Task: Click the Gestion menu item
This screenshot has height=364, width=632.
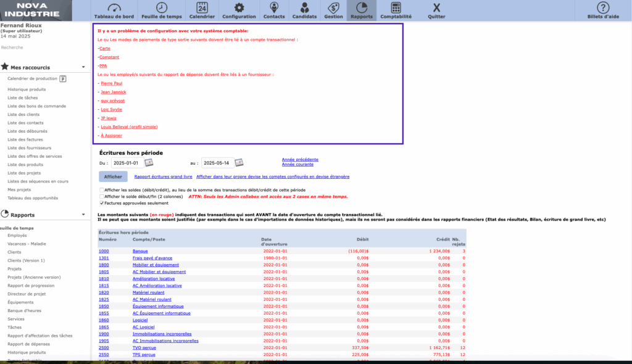Action: click(x=333, y=10)
